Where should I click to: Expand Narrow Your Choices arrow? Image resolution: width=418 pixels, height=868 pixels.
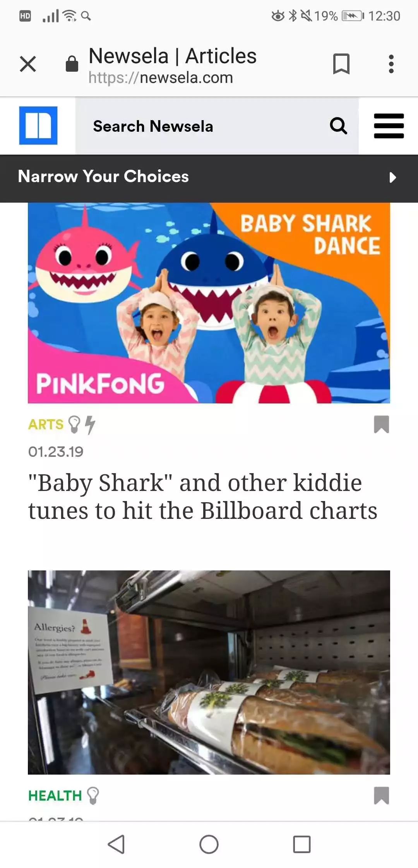click(392, 177)
